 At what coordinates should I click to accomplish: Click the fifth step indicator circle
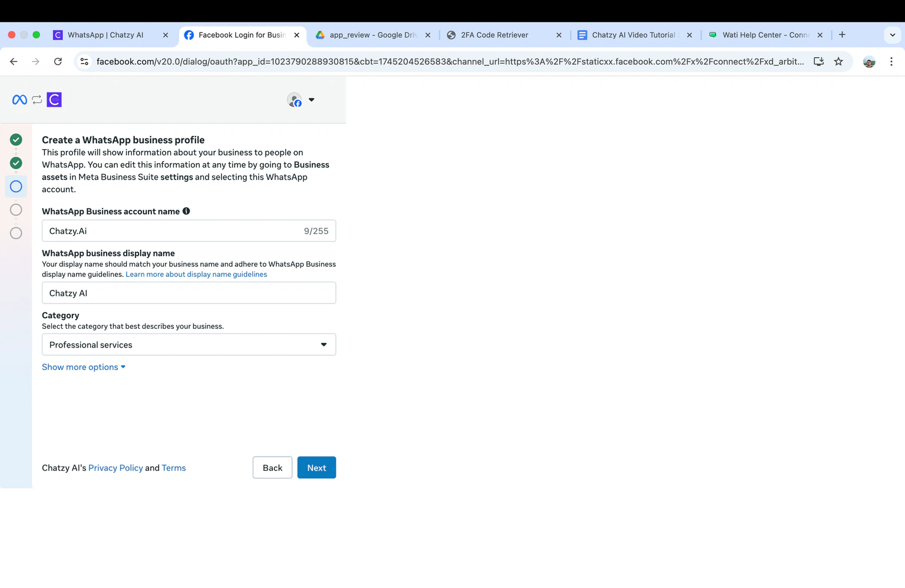pos(16,233)
